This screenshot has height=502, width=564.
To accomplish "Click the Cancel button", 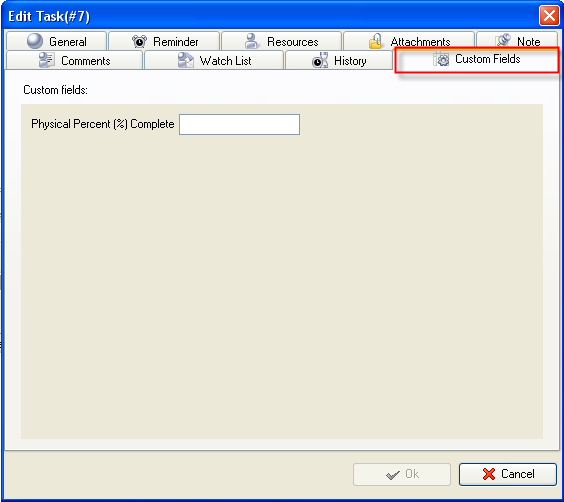I will coord(508,474).
